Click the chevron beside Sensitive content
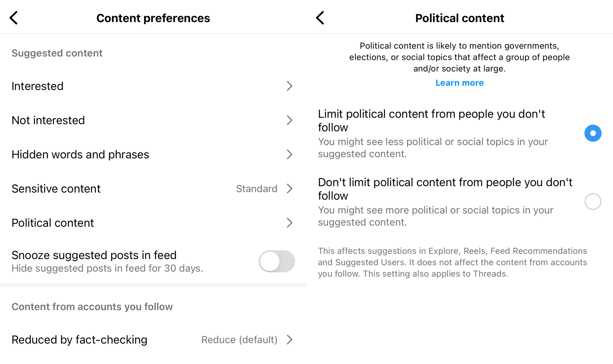613x364 pixels. (x=290, y=189)
